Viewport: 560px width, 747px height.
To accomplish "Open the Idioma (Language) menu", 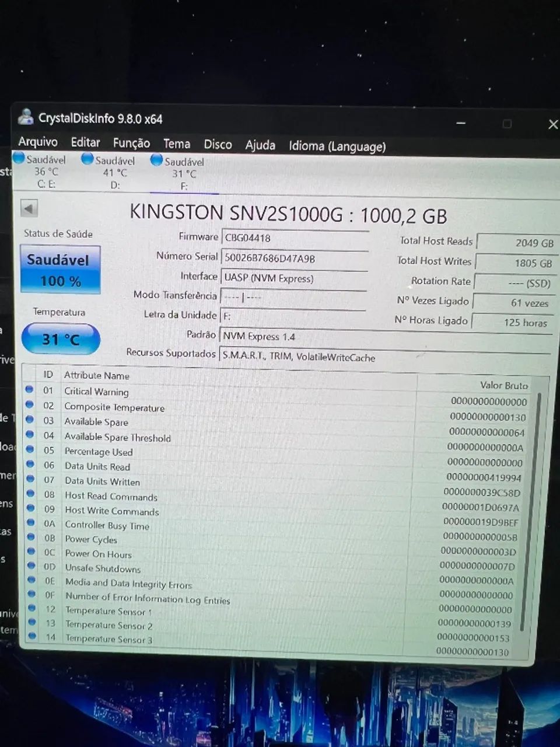I will coord(337,146).
